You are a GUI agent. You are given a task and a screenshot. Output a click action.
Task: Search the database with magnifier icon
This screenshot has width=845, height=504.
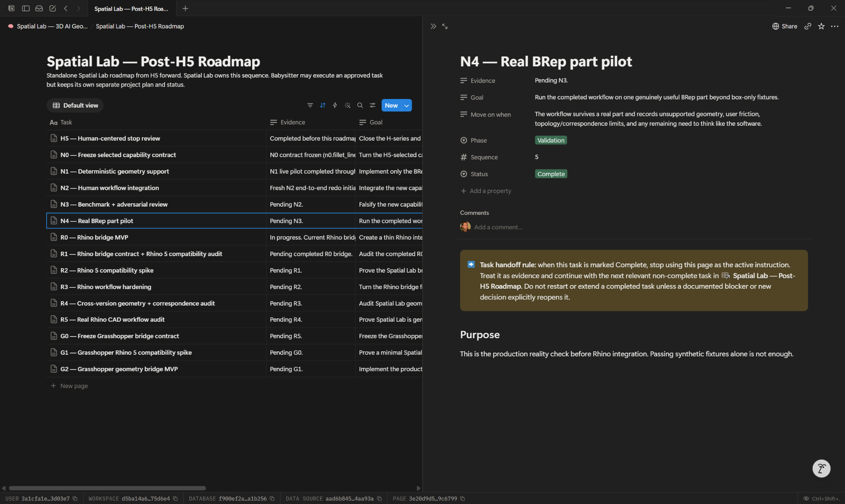pyautogui.click(x=360, y=106)
